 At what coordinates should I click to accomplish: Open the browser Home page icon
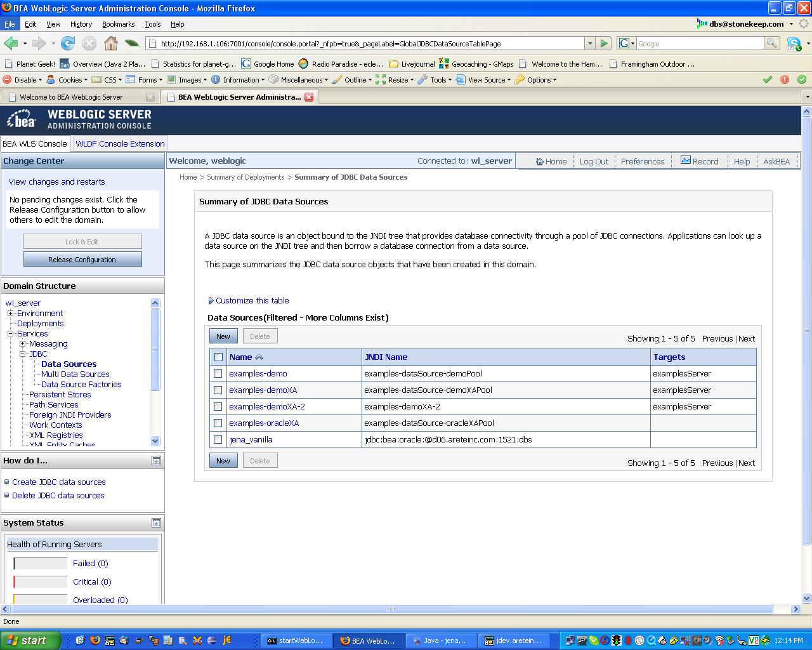111,43
